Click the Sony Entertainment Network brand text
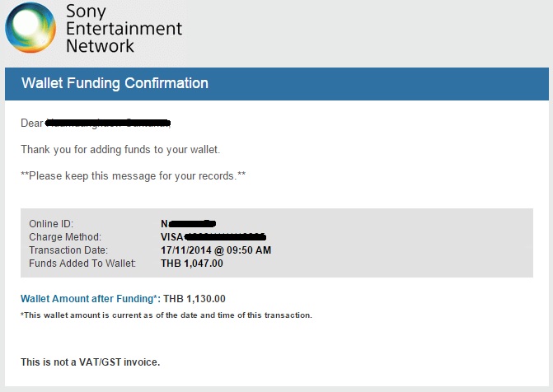This screenshot has height=392, width=553. 123,29
